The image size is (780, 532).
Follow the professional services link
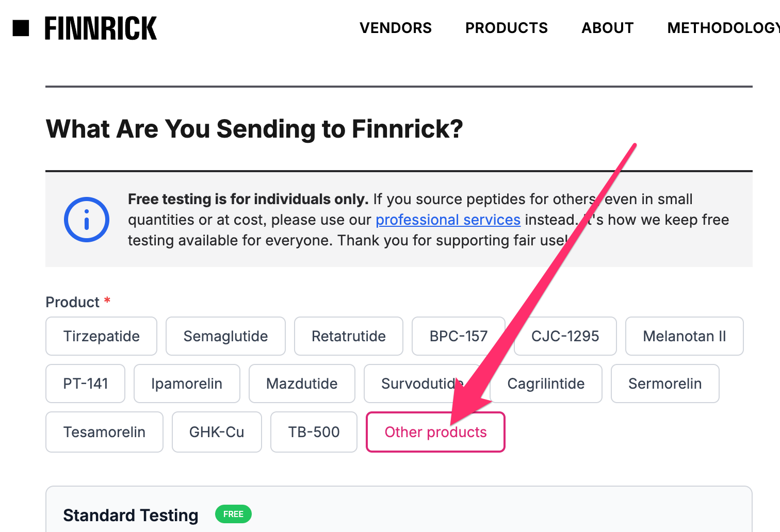448,220
